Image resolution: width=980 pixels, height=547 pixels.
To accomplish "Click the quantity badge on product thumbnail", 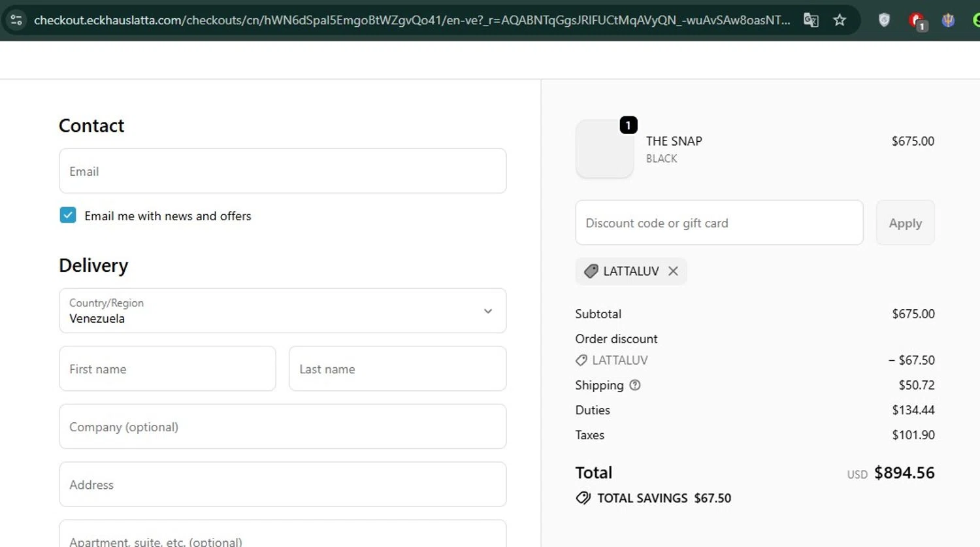I will (629, 125).
